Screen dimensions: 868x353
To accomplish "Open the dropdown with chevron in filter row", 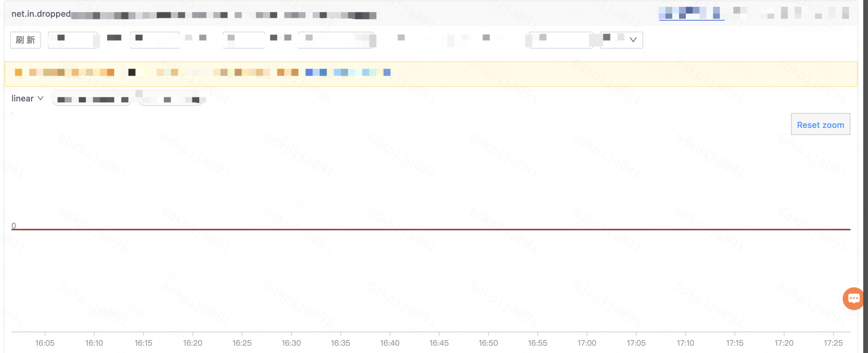I will 621,40.
